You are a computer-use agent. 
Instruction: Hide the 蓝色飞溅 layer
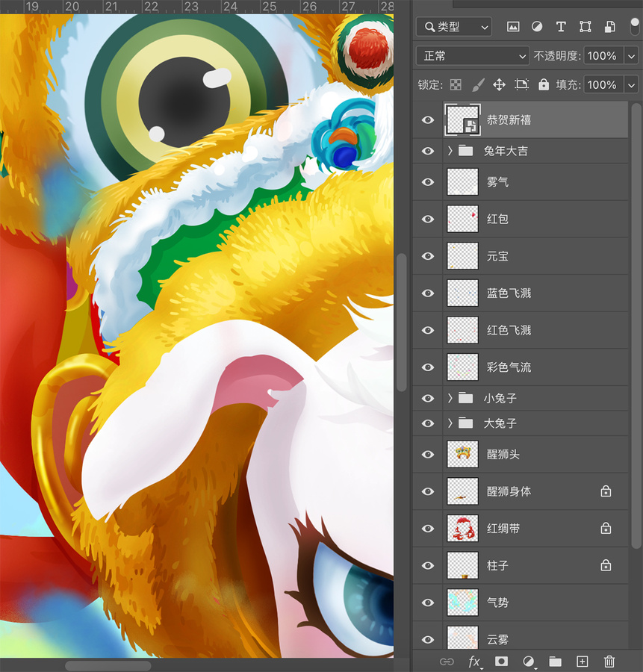click(x=428, y=293)
